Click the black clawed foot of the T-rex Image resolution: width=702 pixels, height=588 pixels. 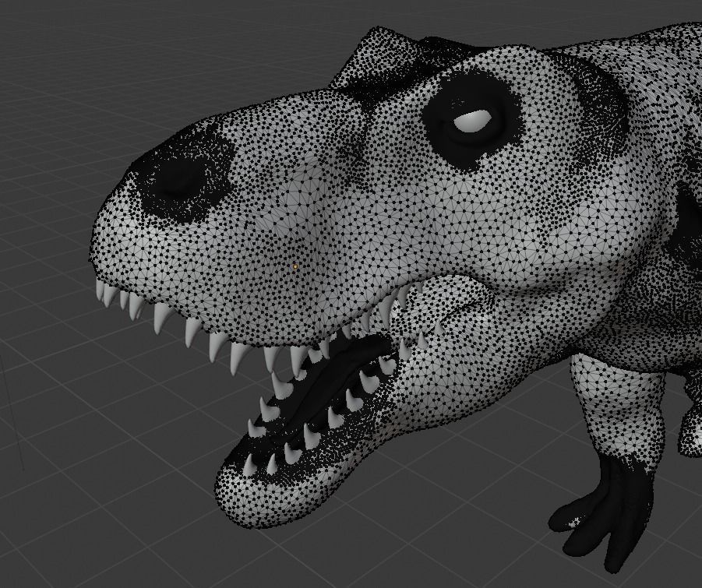[x=602, y=514]
